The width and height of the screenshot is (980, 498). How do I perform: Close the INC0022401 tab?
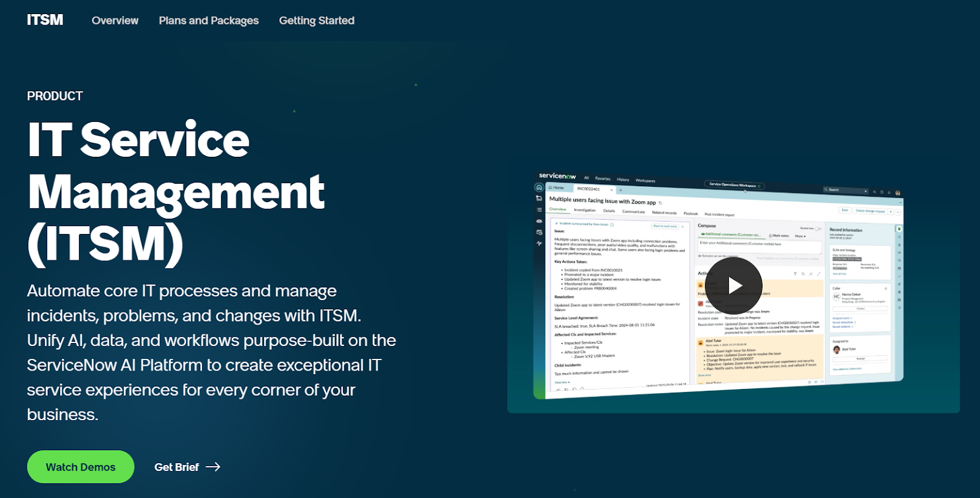611,190
